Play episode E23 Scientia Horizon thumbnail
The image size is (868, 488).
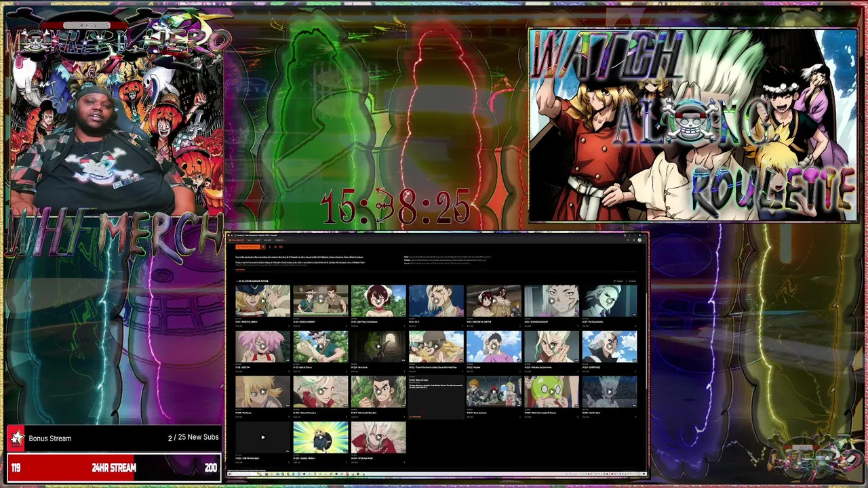click(320, 437)
